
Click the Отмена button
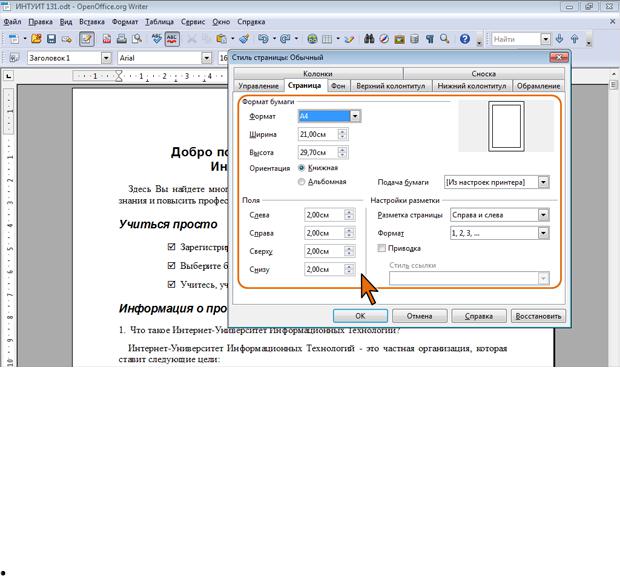click(420, 316)
